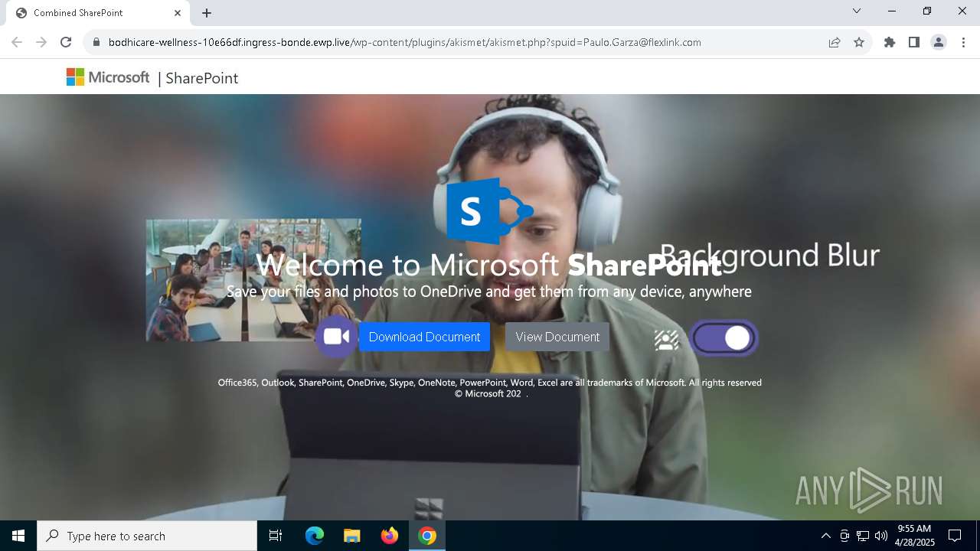Click the taskbar search box
The width and height of the screenshot is (980, 551).
click(x=147, y=536)
